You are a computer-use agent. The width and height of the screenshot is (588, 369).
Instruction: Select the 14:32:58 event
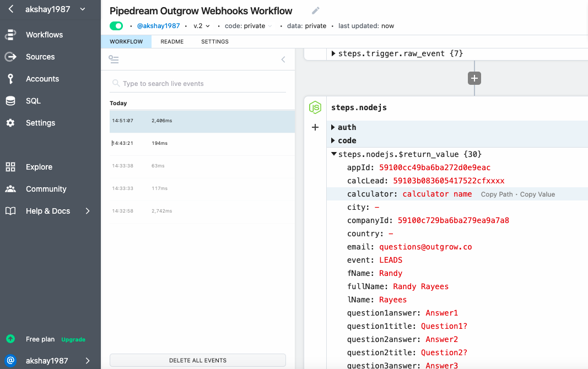(x=202, y=211)
